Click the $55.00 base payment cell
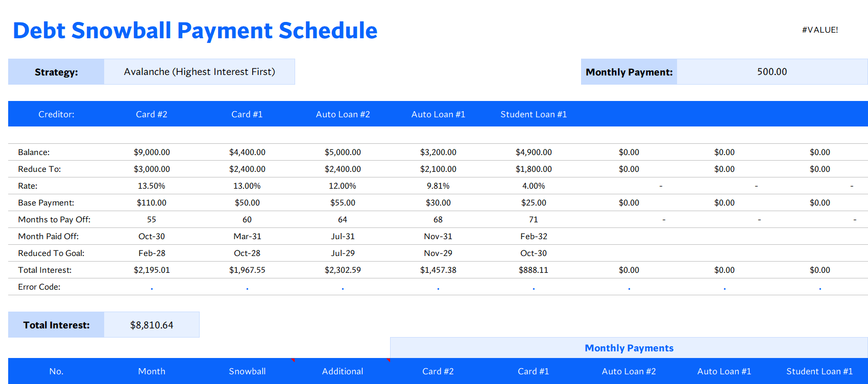The image size is (868, 384). click(343, 202)
